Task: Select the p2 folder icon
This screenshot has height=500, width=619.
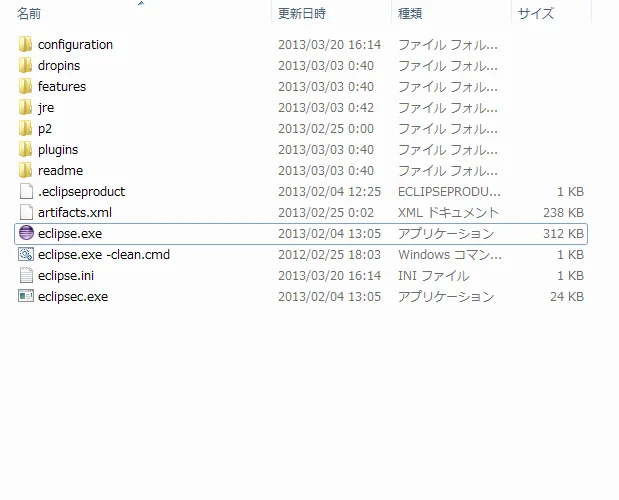Action: [25, 128]
